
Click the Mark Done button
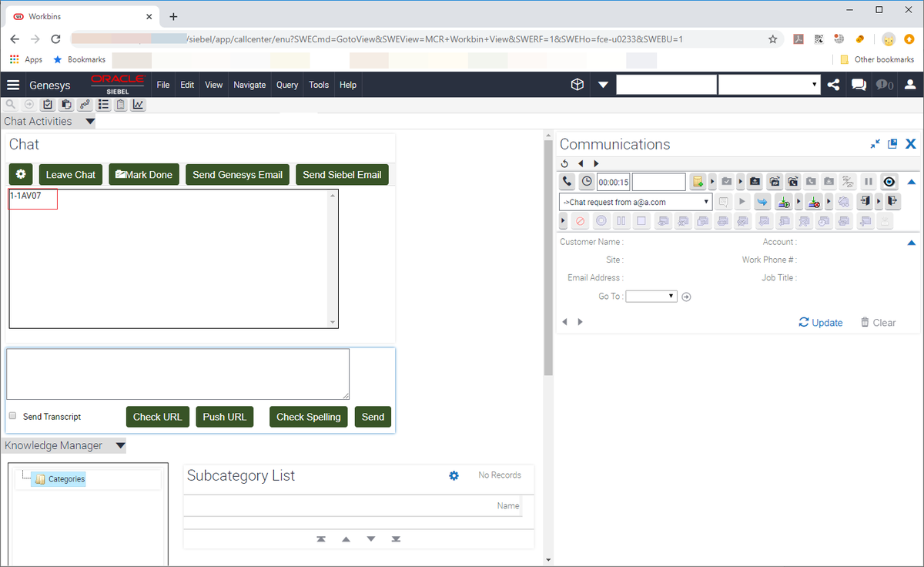(144, 174)
